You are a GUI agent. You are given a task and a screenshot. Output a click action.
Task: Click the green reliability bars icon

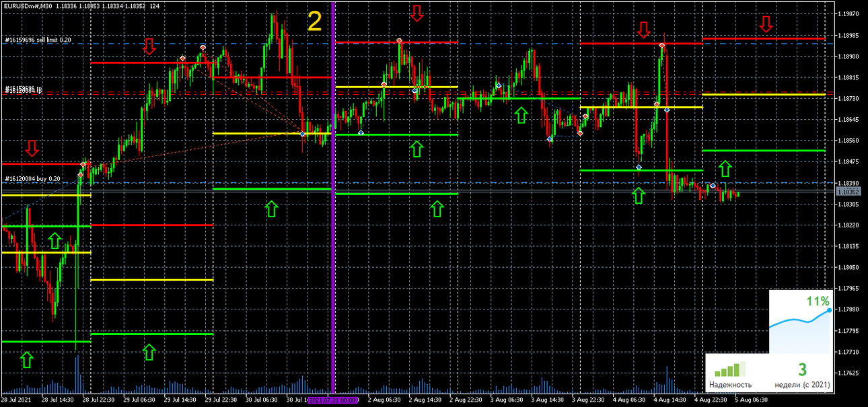pyautogui.click(x=730, y=369)
